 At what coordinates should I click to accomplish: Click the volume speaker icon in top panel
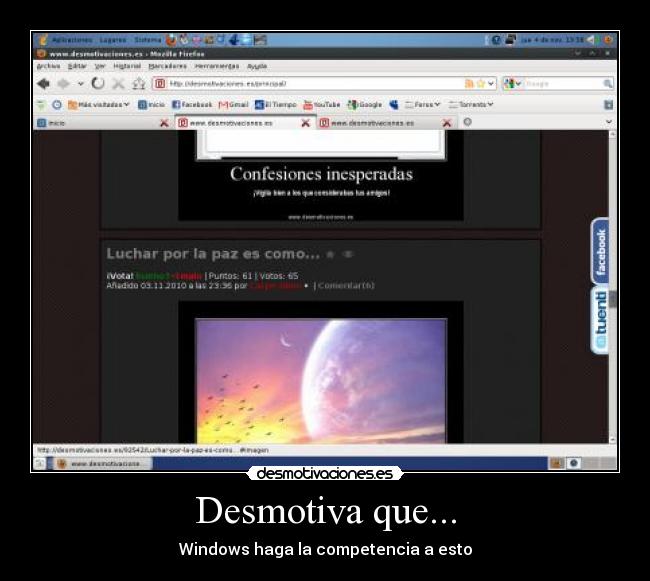592,40
